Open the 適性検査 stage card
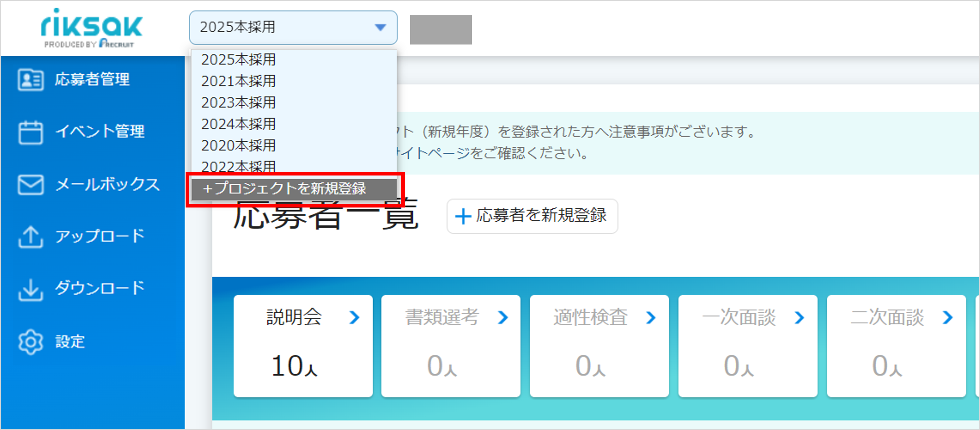This screenshot has height=430, width=980. point(599,346)
